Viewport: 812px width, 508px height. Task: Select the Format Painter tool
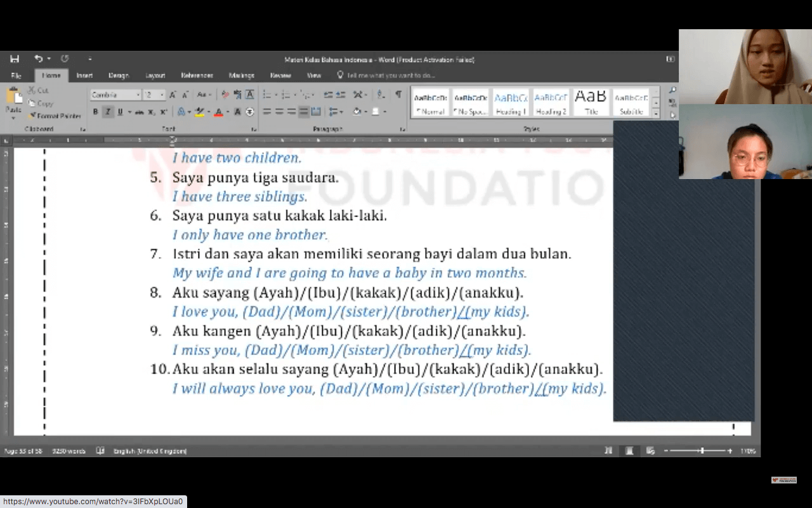coord(54,116)
